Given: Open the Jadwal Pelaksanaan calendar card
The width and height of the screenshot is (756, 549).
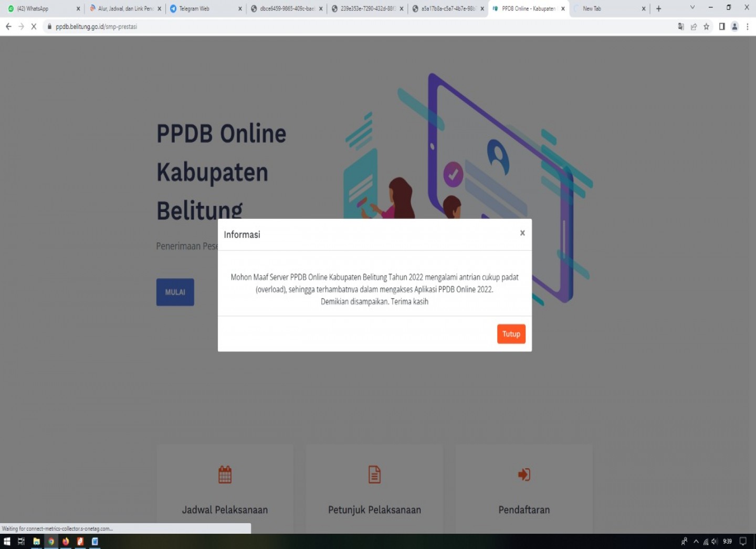Looking at the screenshot, I should [225, 488].
